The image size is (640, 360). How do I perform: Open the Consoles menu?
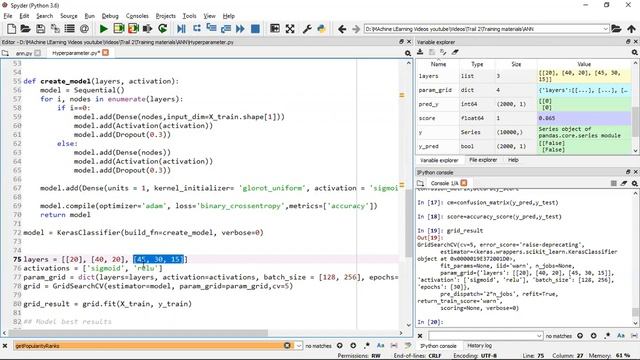point(137,16)
